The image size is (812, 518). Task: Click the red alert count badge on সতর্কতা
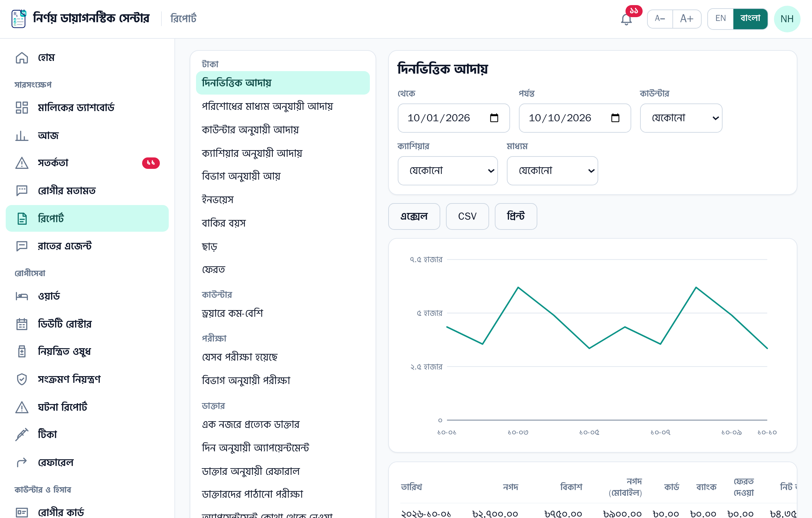pos(151,163)
